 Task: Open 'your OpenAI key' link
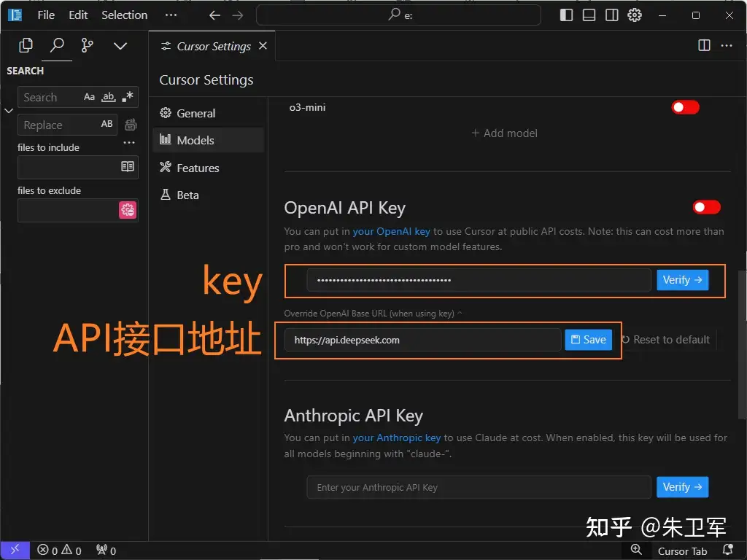tap(391, 231)
